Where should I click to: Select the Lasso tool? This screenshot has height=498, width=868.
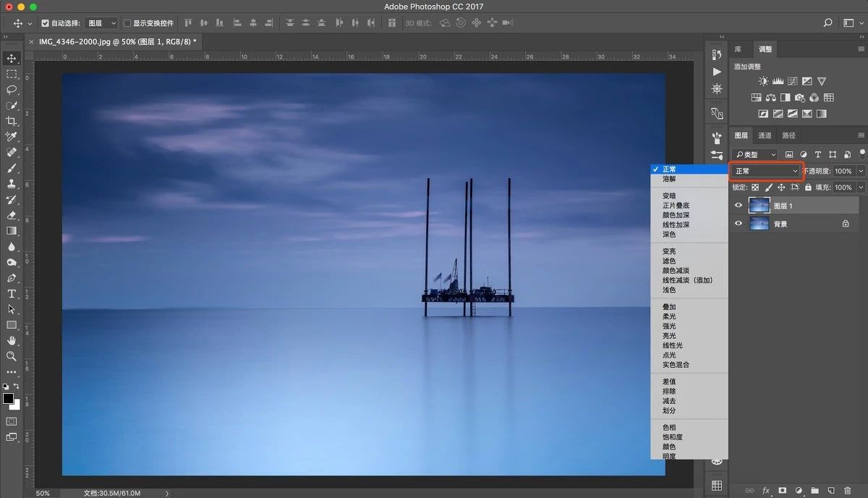coord(12,90)
